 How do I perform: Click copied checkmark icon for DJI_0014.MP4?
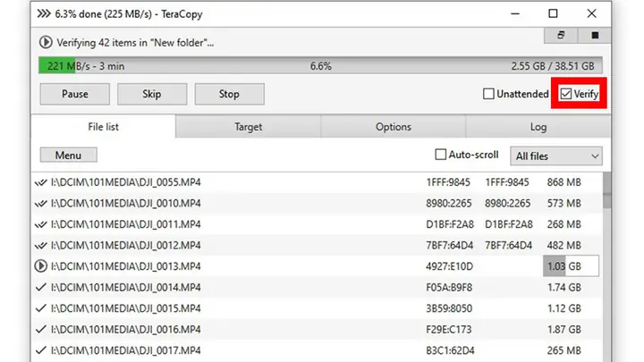[40, 287]
